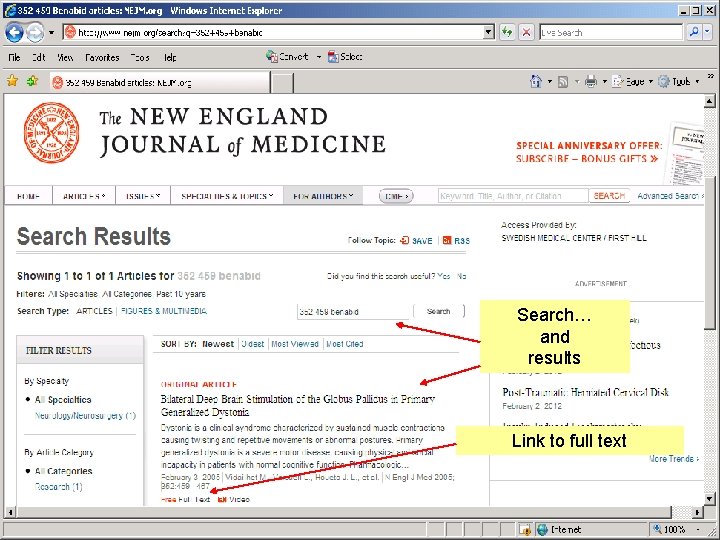Stop loading with the red X icon
The width and height of the screenshot is (720, 540).
tap(526, 33)
